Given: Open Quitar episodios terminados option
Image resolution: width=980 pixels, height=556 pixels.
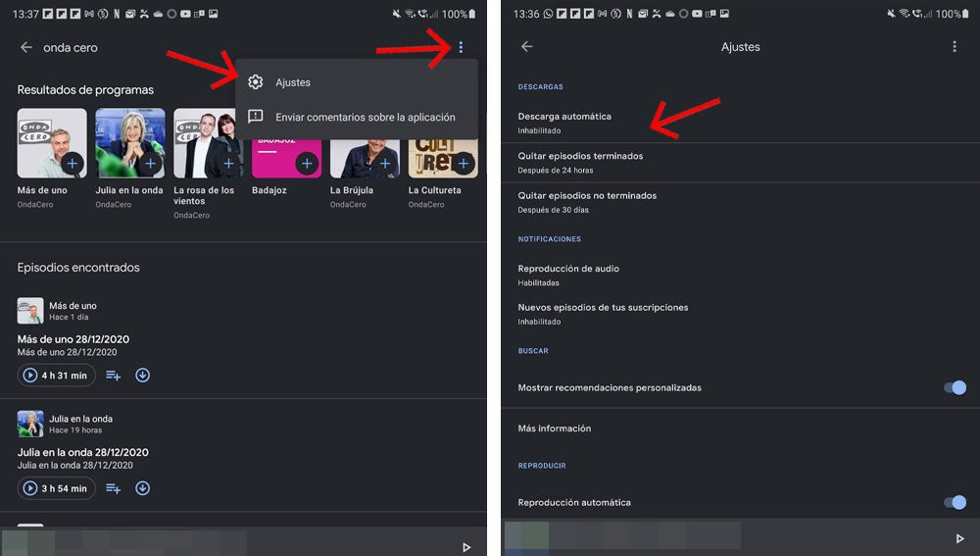Looking at the screenshot, I should pos(740,163).
